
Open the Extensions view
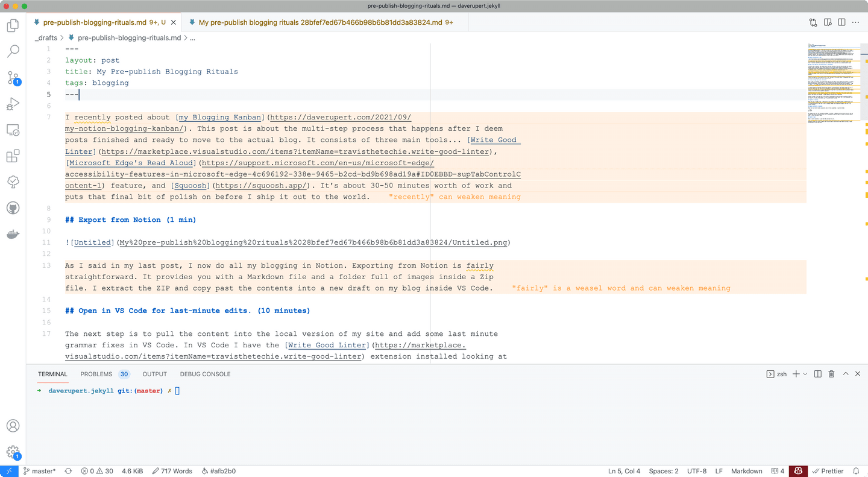[x=13, y=156]
